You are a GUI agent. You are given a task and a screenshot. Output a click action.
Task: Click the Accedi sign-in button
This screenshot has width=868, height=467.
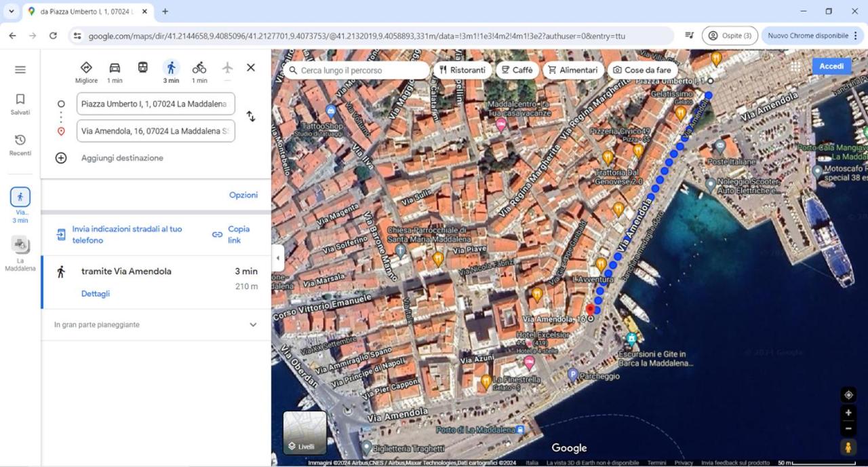(831, 66)
